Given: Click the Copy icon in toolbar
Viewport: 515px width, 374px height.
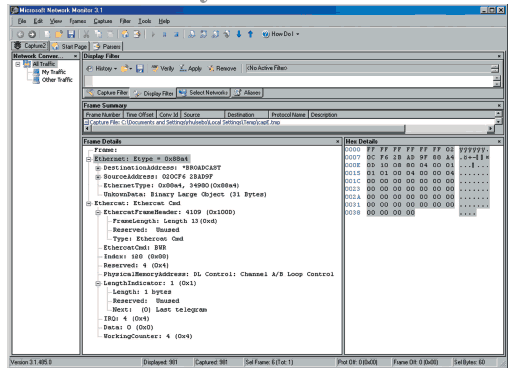Looking at the screenshot, I should [98, 34].
